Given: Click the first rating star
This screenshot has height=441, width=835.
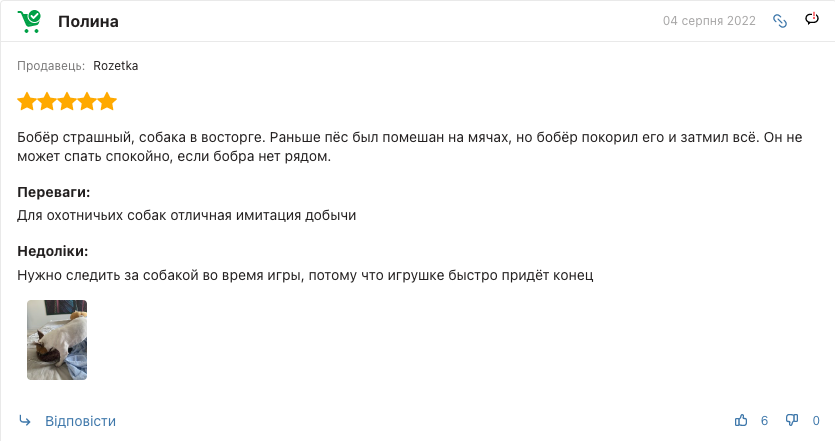Looking at the screenshot, I should pyautogui.click(x=27, y=101).
